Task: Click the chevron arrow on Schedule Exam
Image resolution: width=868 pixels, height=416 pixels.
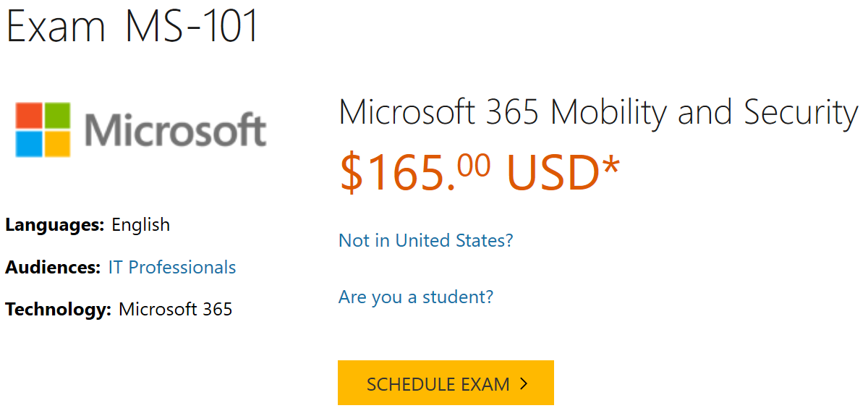Action: tap(524, 383)
